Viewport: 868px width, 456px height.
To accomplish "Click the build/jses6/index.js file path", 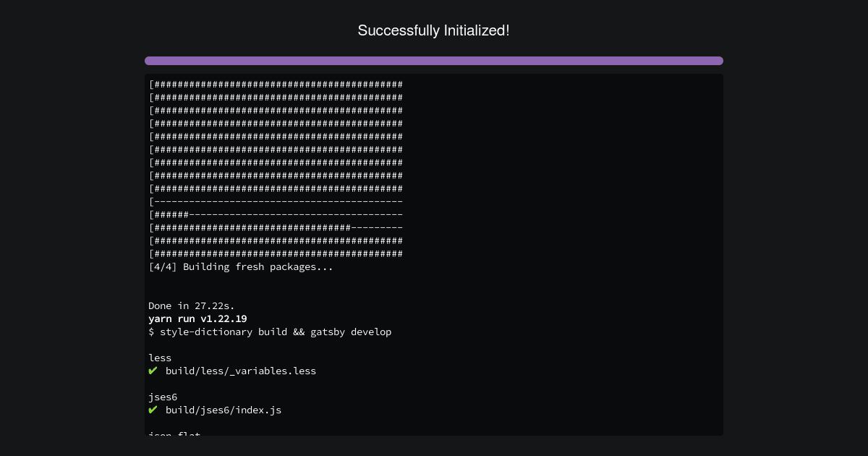I will pyautogui.click(x=223, y=410).
